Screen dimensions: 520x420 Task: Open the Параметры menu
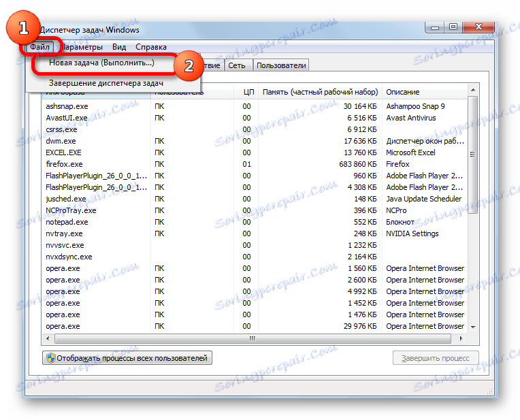click(x=82, y=47)
